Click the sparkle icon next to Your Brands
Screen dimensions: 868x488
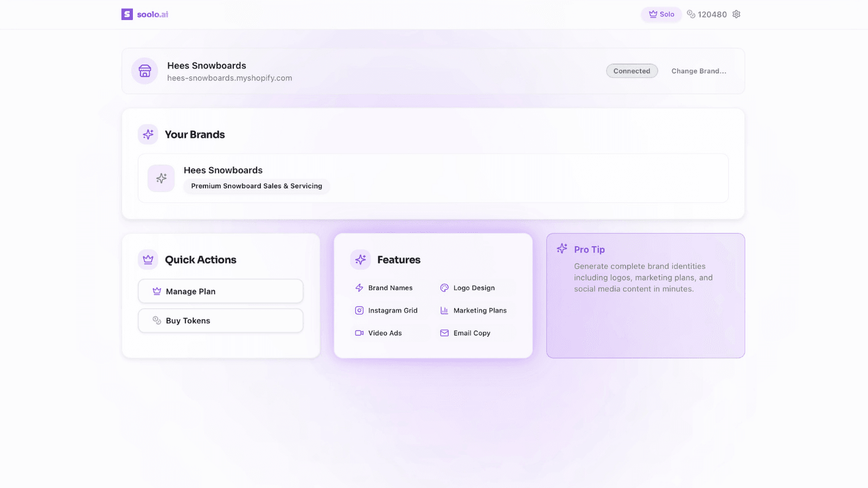[148, 134]
